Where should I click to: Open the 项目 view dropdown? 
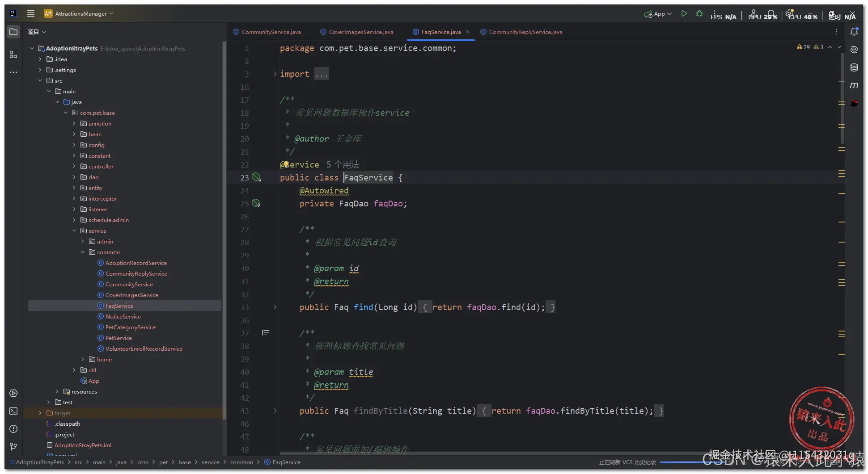click(x=37, y=32)
